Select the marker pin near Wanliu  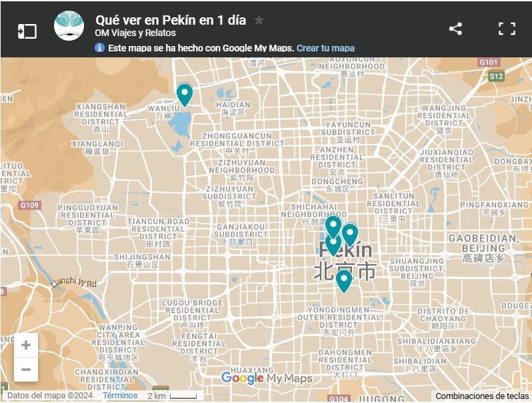tap(185, 94)
